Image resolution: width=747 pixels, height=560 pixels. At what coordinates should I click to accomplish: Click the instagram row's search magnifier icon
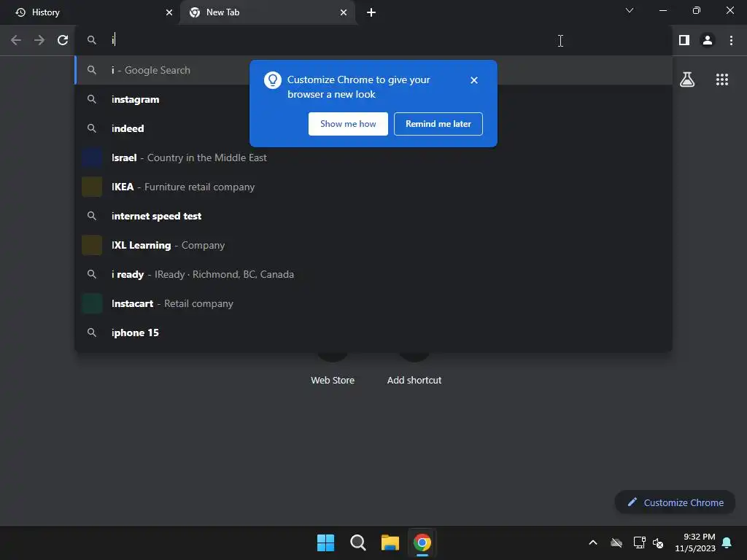92,99
